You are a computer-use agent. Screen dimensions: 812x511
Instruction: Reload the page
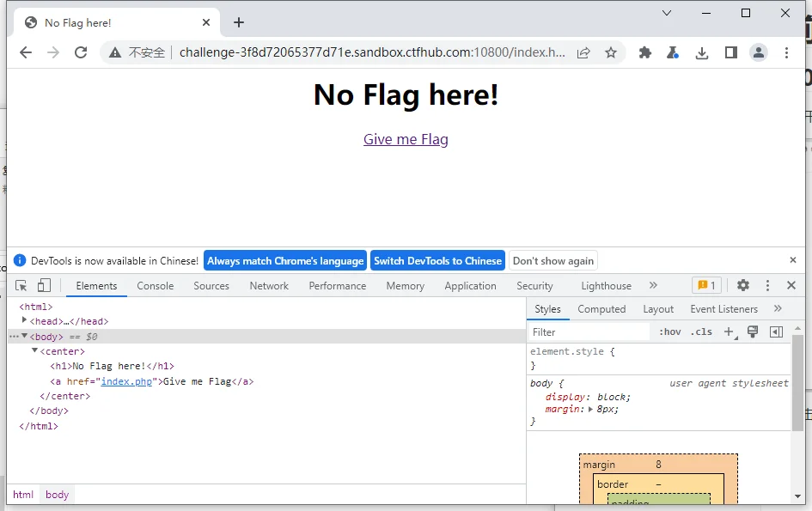(x=81, y=52)
